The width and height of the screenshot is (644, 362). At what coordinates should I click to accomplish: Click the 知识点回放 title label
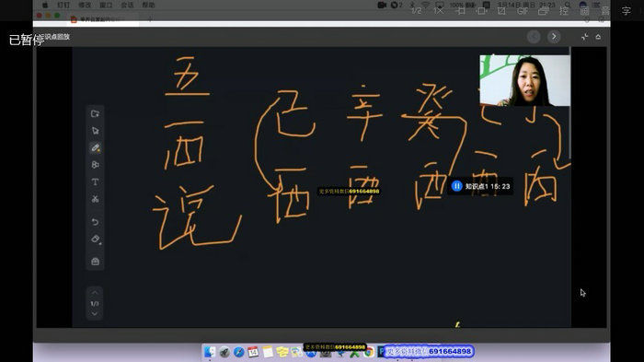pos(55,37)
